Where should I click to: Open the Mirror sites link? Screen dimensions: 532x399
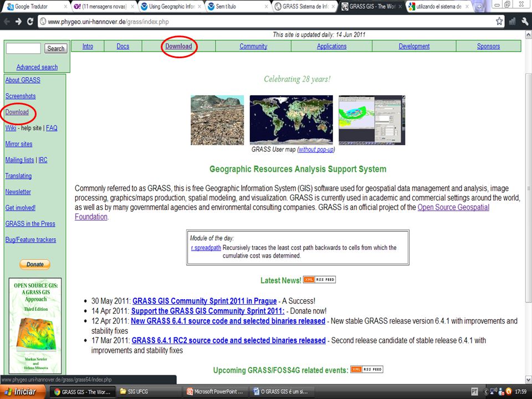coord(19,144)
